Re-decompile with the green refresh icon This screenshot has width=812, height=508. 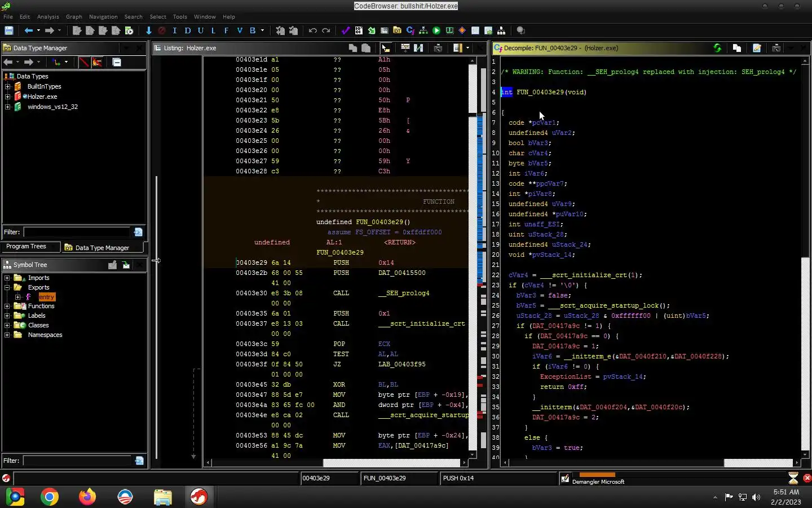point(717,48)
